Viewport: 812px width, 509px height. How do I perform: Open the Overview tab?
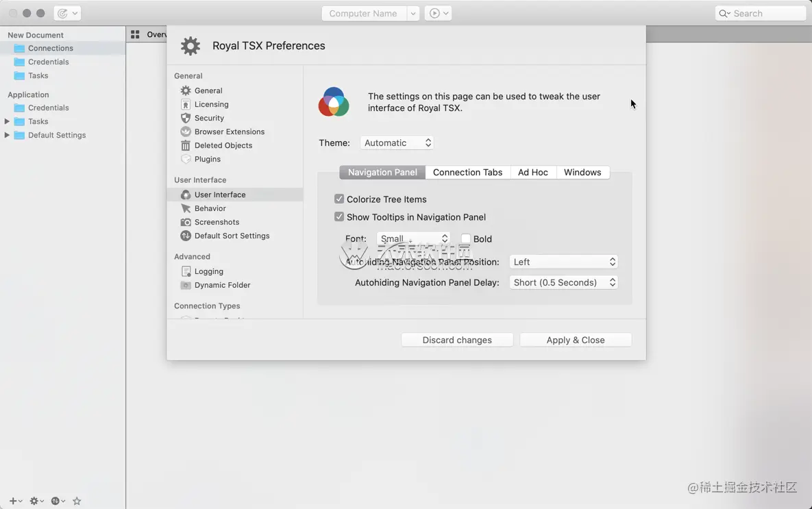[x=148, y=34]
